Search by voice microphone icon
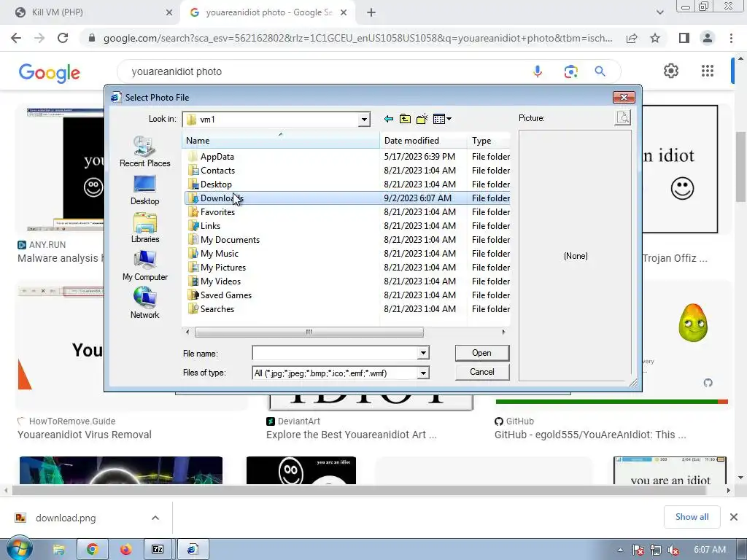747x560 pixels. [x=538, y=71]
